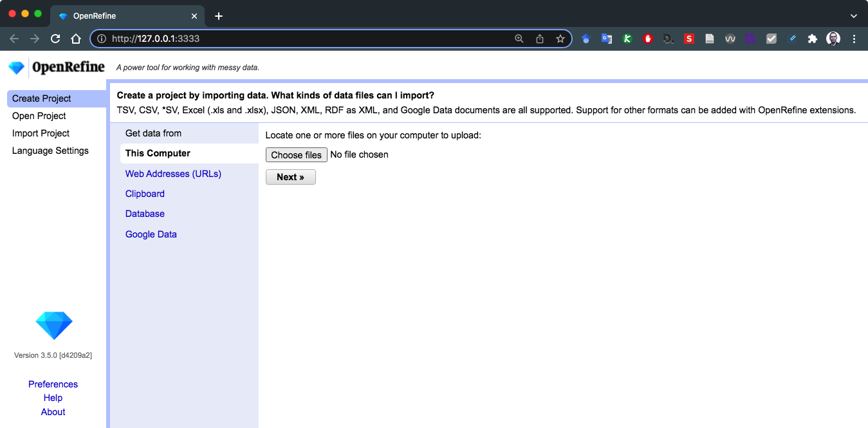Open Chrome's three-dot menu
The width and height of the screenshot is (868, 428).
(x=854, y=39)
